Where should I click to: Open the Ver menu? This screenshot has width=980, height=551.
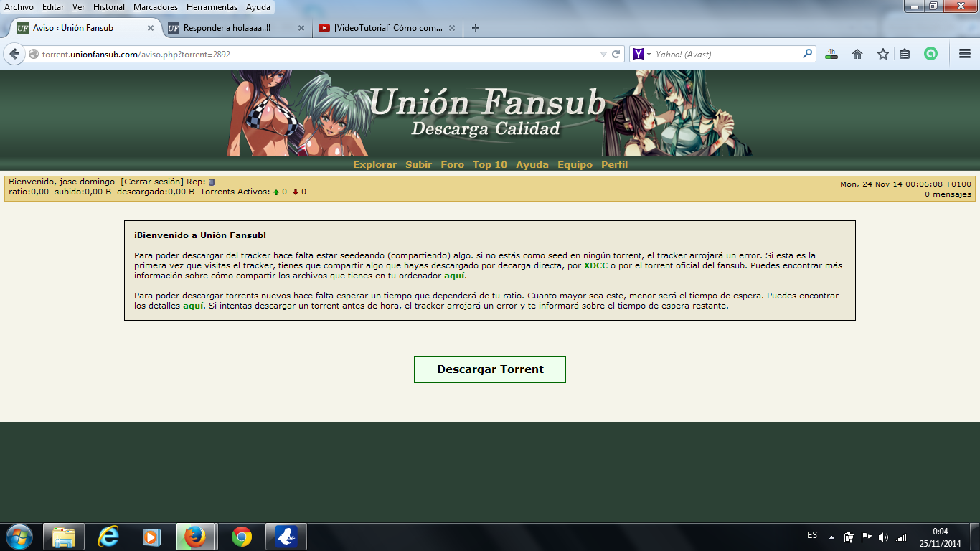(x=79, y=7)
